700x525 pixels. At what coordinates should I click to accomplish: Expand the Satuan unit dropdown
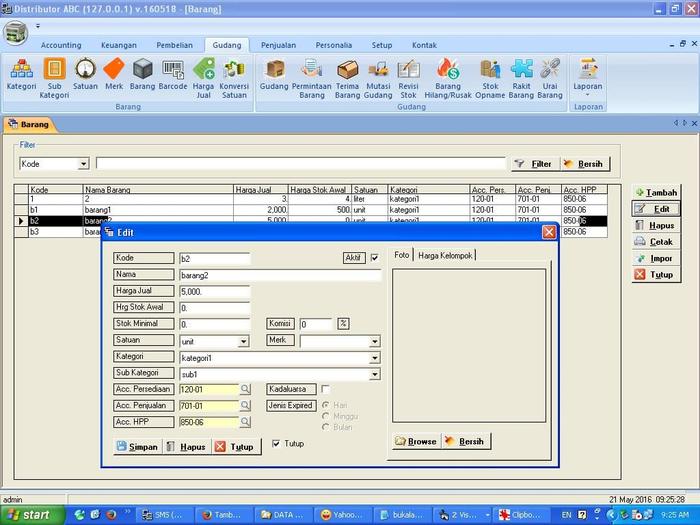(x=244, y=341)
